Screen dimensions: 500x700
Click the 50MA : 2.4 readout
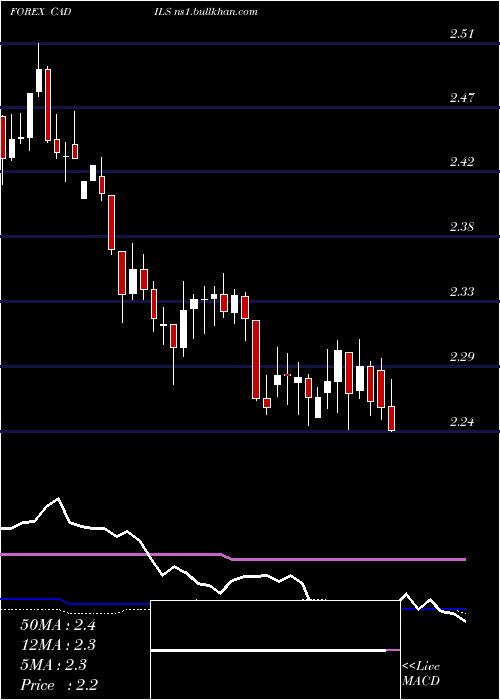click(x=58, y=625)
